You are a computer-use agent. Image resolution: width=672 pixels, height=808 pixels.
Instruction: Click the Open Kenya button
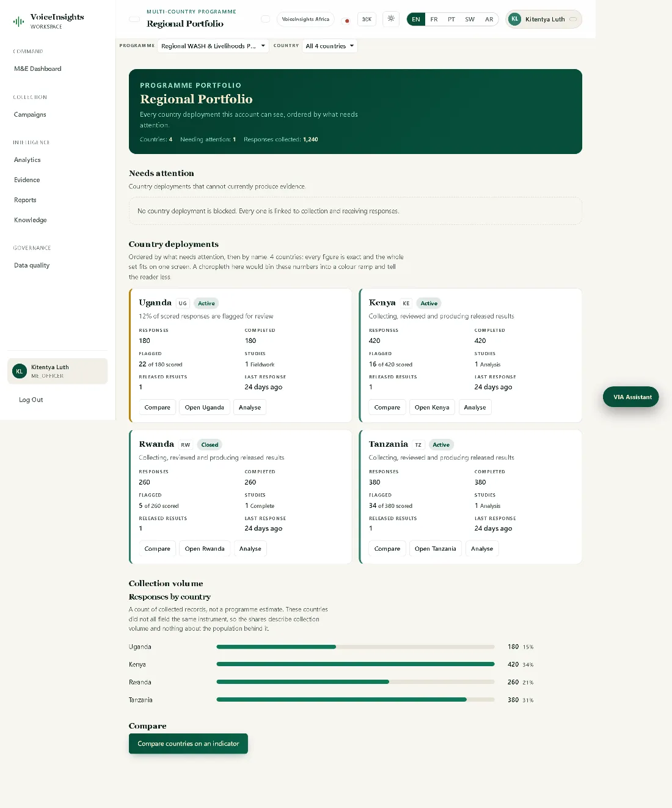pos(432,408)
